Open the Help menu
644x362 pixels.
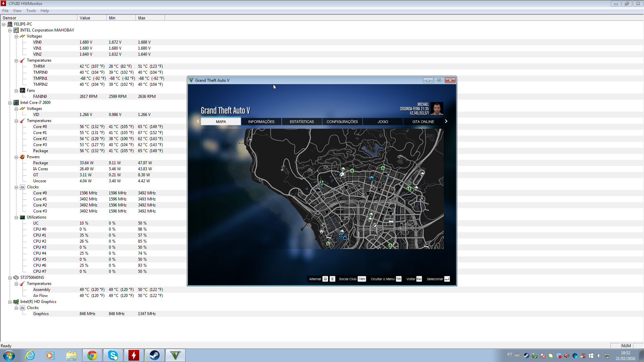tap(45, 11)
